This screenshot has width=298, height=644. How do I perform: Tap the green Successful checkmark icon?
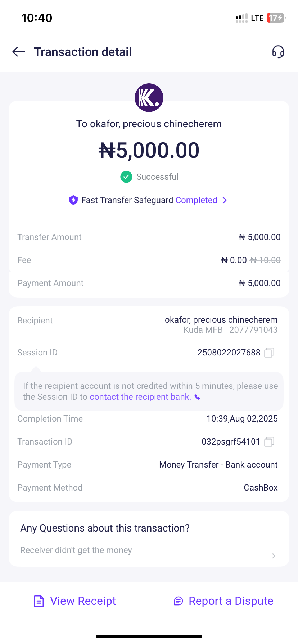[x=126, y=177]
